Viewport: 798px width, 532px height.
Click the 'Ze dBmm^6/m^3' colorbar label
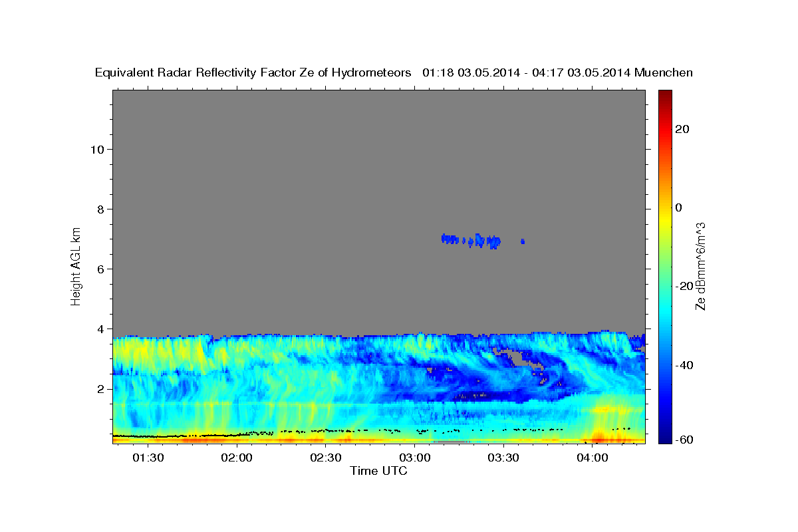(x=700, y=266)
